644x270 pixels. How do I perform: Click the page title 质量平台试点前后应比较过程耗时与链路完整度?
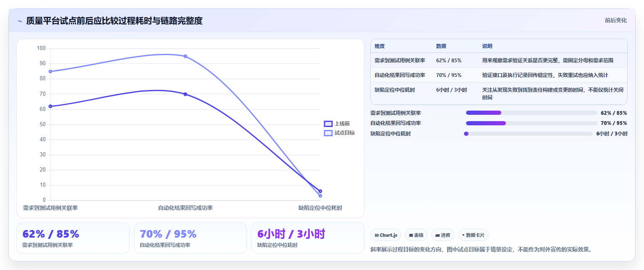[114, 21]
